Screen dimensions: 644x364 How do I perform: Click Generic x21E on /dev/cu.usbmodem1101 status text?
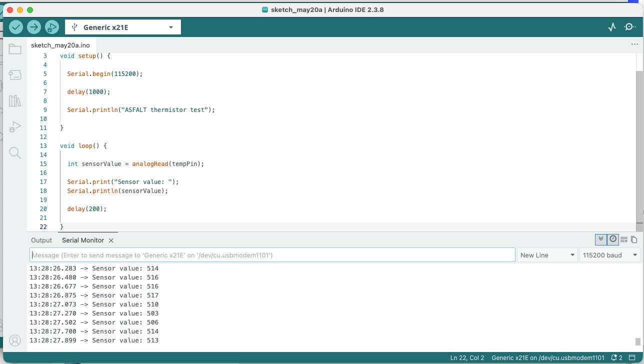(x=548, y=358)
